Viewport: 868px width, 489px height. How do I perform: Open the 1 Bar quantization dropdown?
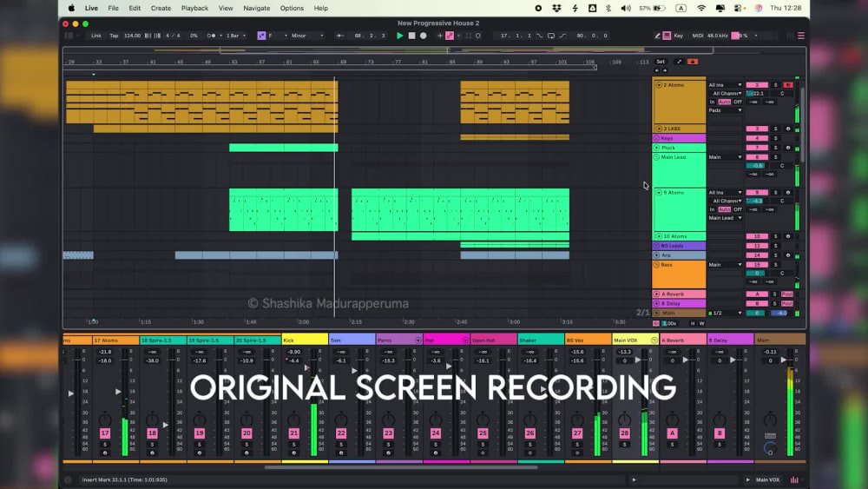pyautogui.click(x=236, y=36)
